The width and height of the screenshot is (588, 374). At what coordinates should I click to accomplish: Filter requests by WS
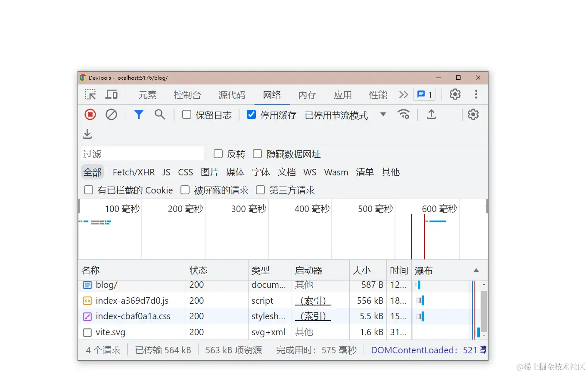310,172
